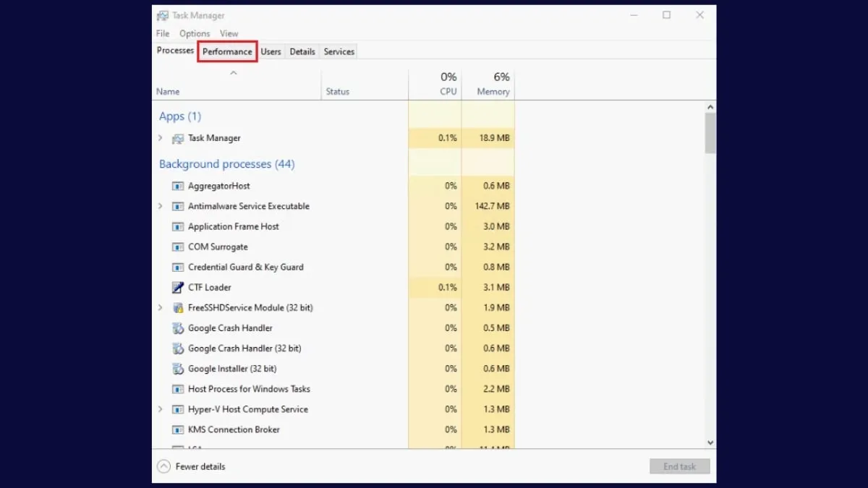868x488 pixels.
Task: Expand the Antimalware Service Executable row
Action: (160, 206)
